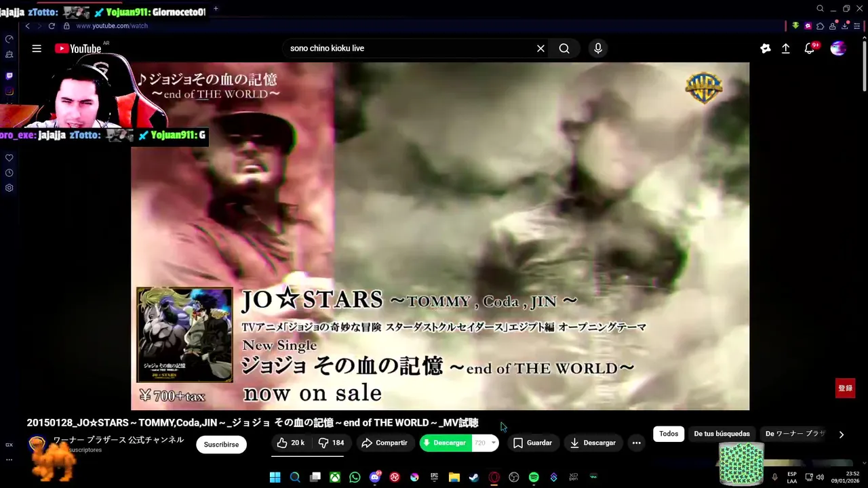Click the green Descargar extension button
This screenshot has height=488, width=868.
click(x=446, y=443)
